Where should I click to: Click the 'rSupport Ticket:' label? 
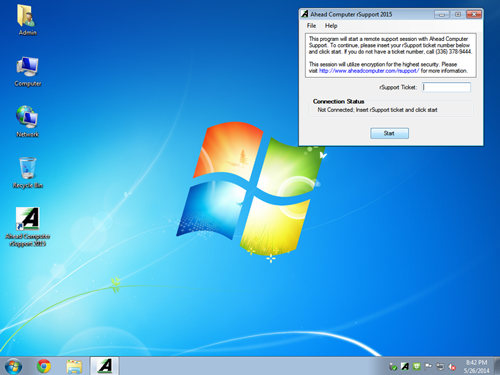398,87
